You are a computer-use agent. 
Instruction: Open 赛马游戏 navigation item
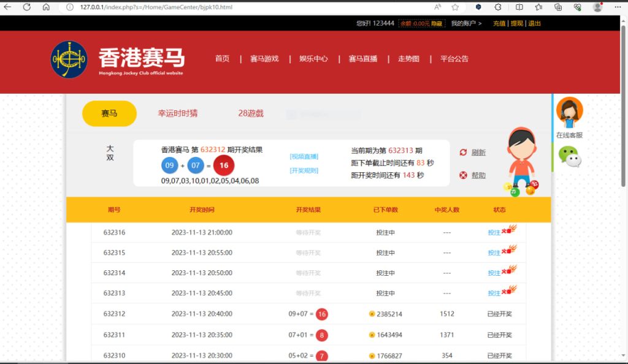(264, 59)
